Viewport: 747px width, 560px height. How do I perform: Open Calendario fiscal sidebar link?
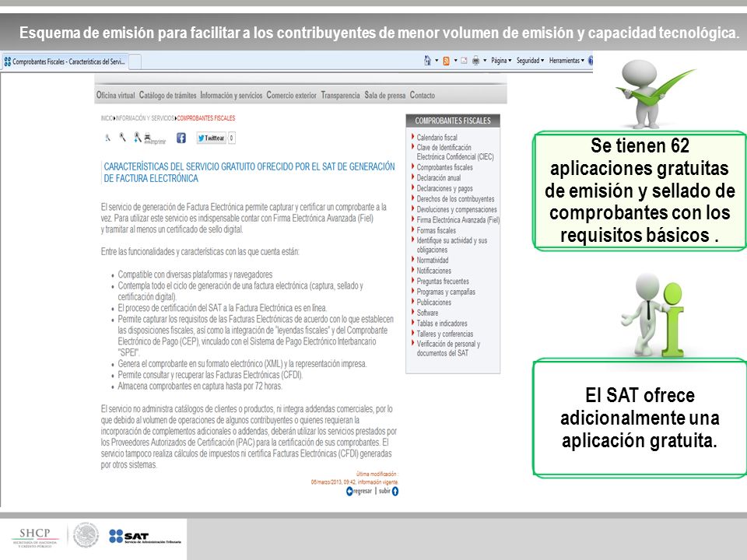click(437, 137)
